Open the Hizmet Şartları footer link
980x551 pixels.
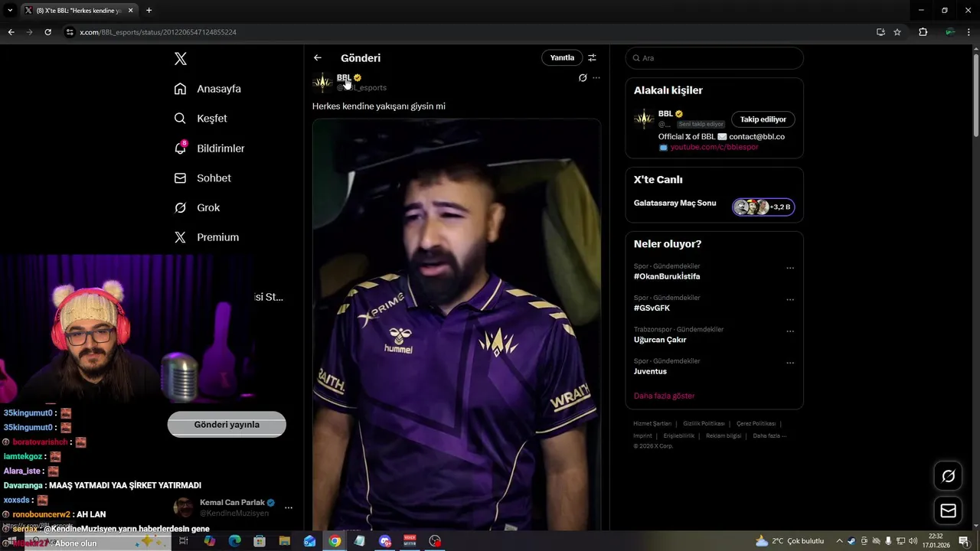pos(652,423)
